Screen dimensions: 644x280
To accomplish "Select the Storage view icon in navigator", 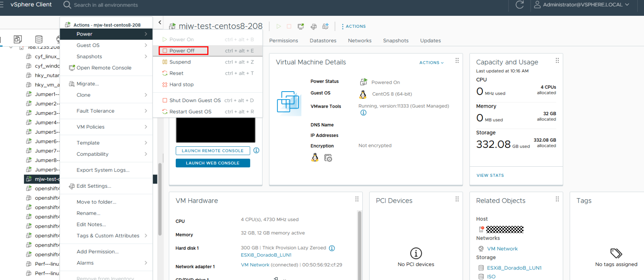I will [x=39, y=39].
